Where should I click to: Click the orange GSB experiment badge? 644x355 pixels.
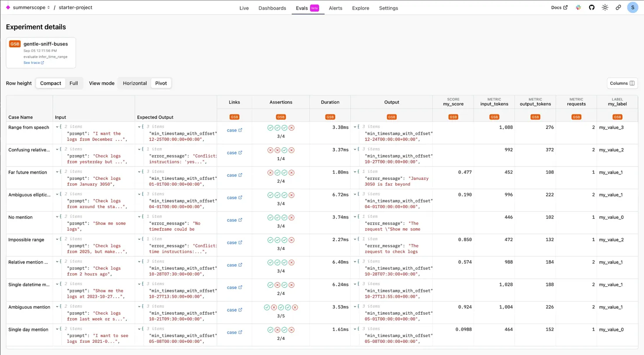pyautogui.click(x=15, y=44)
